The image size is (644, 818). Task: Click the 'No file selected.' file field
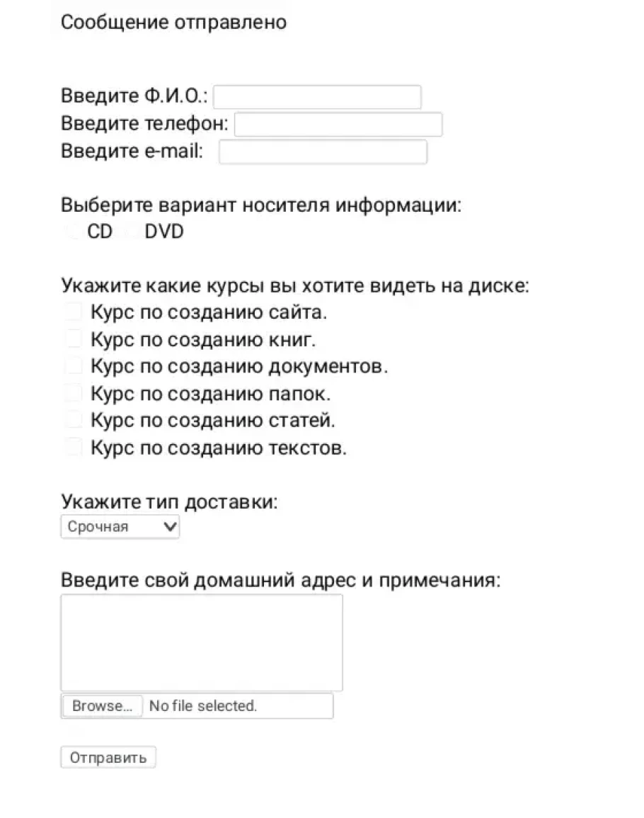[202, 706]
